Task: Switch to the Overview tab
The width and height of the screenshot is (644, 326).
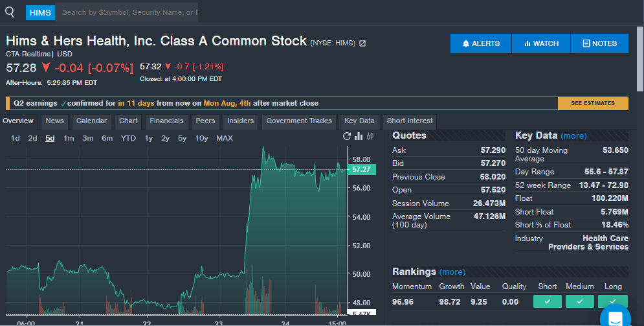Action: pos(18,121)
